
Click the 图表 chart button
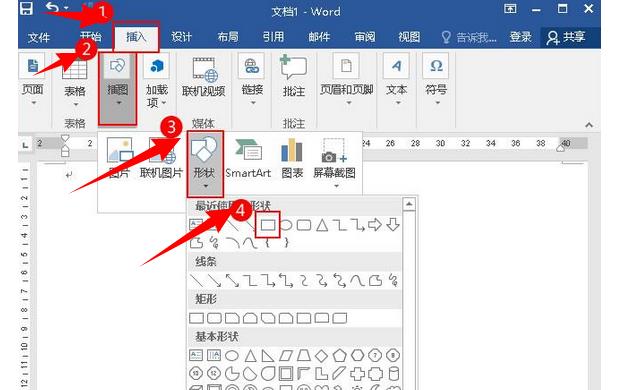[292, 158]
